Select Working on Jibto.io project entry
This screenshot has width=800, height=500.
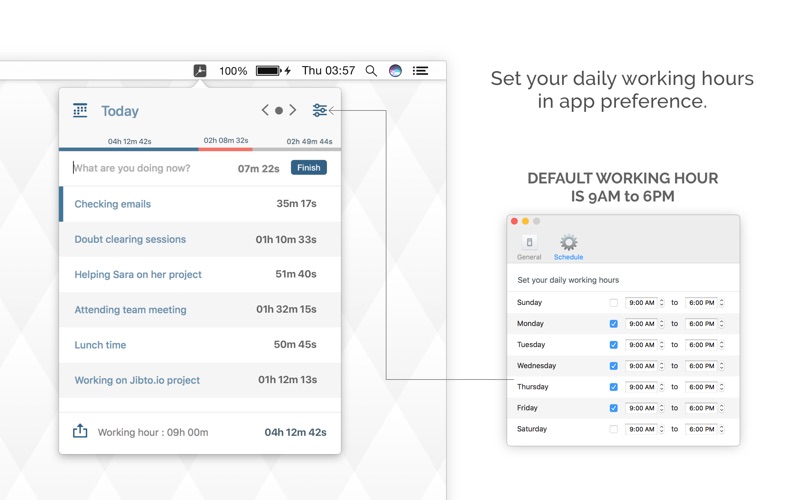coord(200,380)
